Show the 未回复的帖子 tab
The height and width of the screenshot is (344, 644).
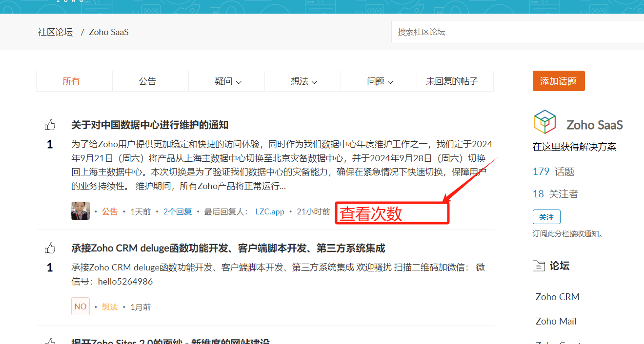pos(452,81)
